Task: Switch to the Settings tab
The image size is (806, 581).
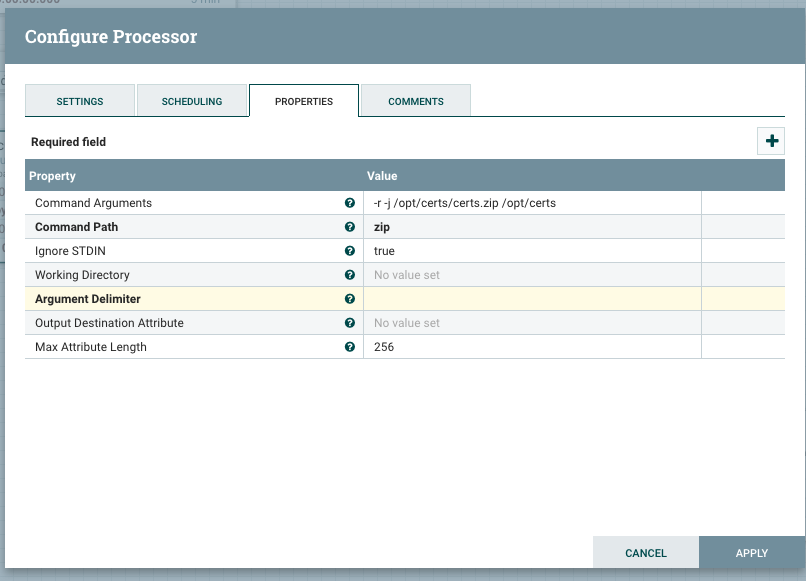Action: tap(79, 102)
